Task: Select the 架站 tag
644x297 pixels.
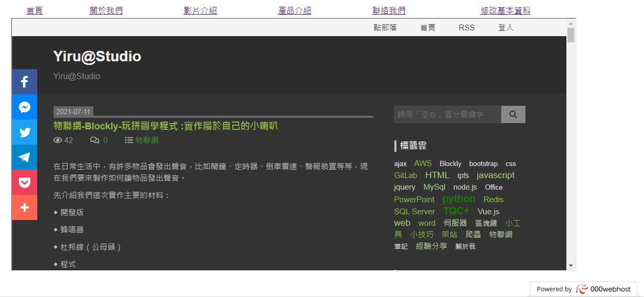Action: [x=449, y=235]
